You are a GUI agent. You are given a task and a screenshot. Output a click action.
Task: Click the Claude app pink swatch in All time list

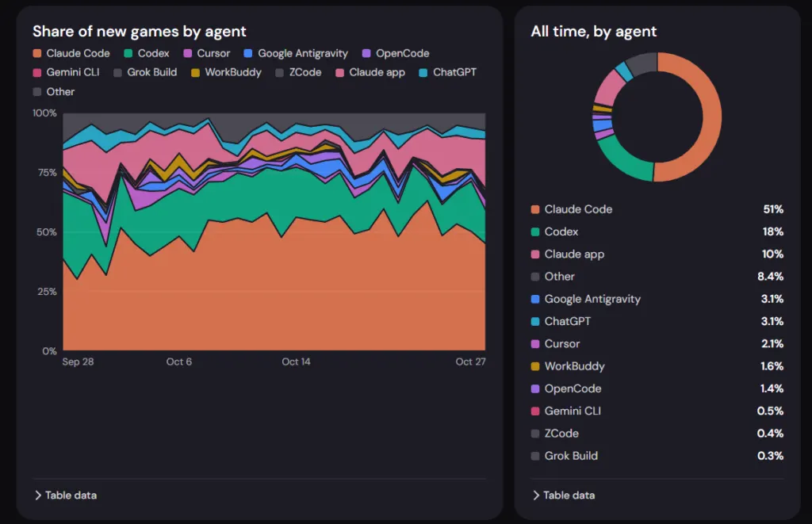click(x=535, y=254)
